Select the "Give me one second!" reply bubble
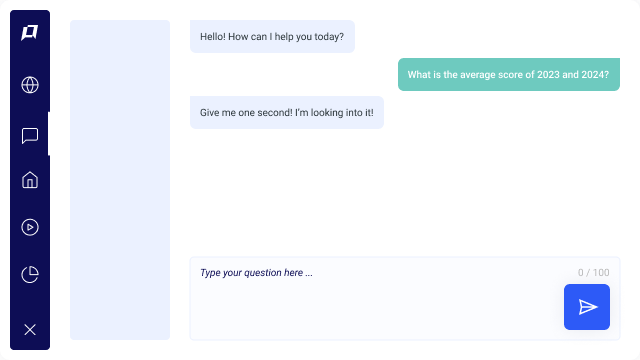The image size is (640, 360). 287,113
